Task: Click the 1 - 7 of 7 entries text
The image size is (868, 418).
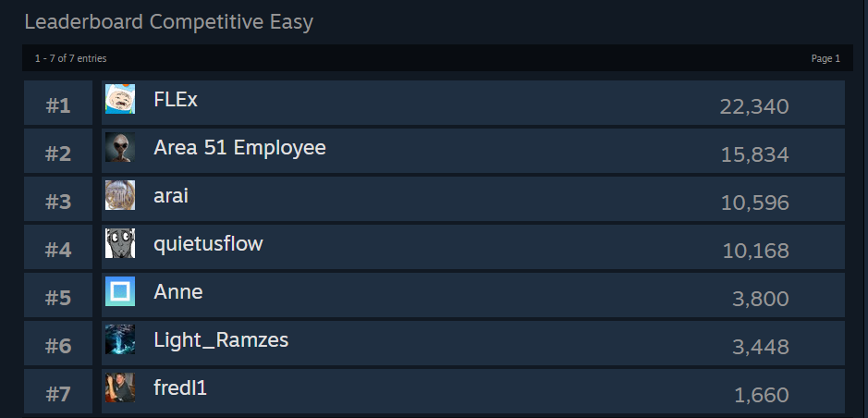Action: tap(70, 58)
